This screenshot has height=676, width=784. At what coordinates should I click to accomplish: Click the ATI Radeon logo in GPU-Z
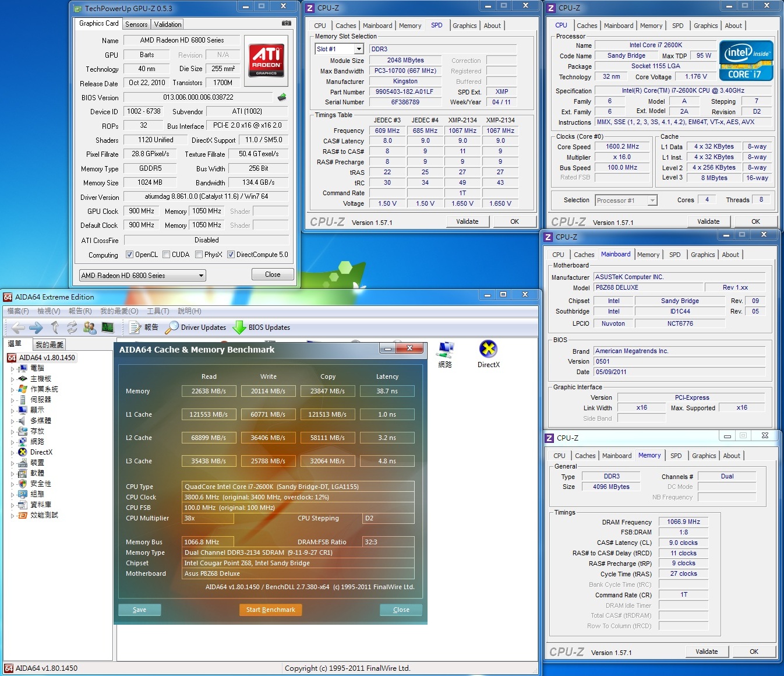coord(267,60)
